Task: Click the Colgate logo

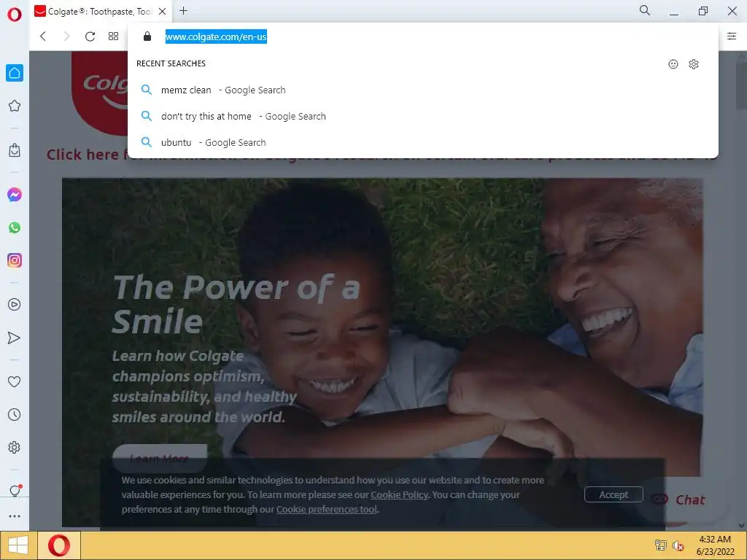Action: (99, 93)
